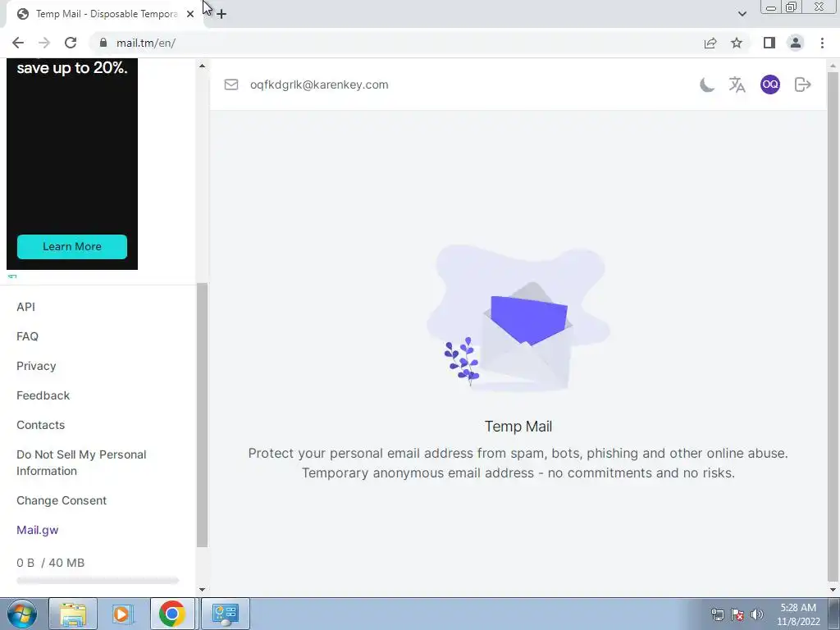Go forward in browser history
The image size is (840, 630).
pos(44,43)
